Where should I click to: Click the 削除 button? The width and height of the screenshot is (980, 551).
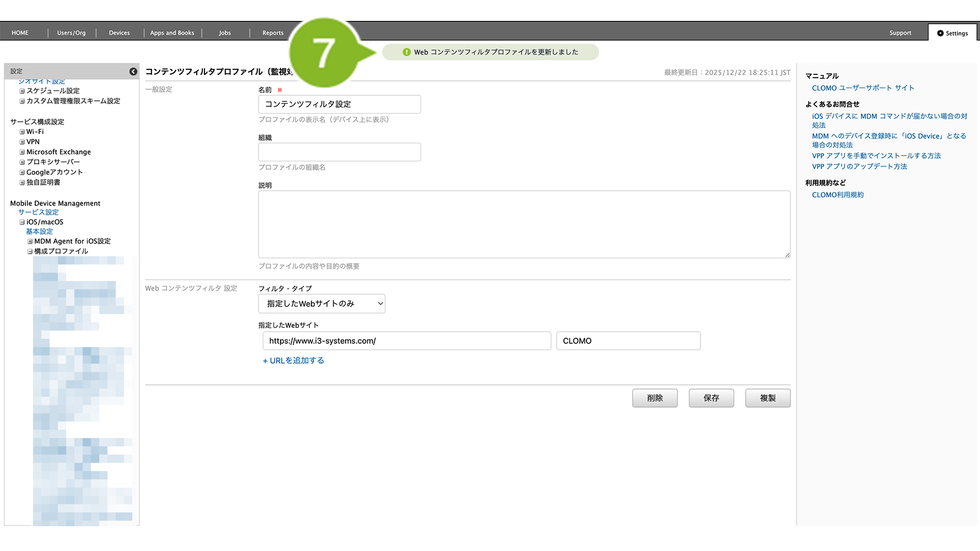(x=654, y=398)
